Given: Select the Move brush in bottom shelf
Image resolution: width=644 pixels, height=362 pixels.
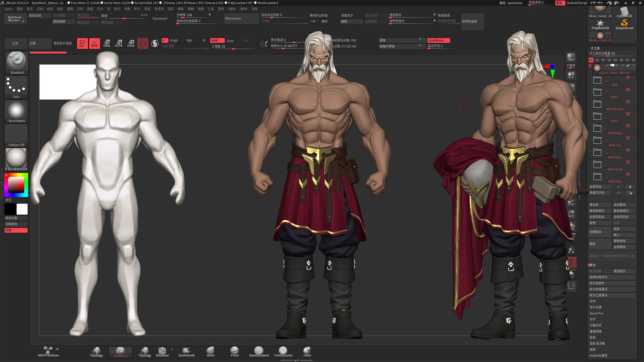Looking at the screenshot, I should [211, 352].
